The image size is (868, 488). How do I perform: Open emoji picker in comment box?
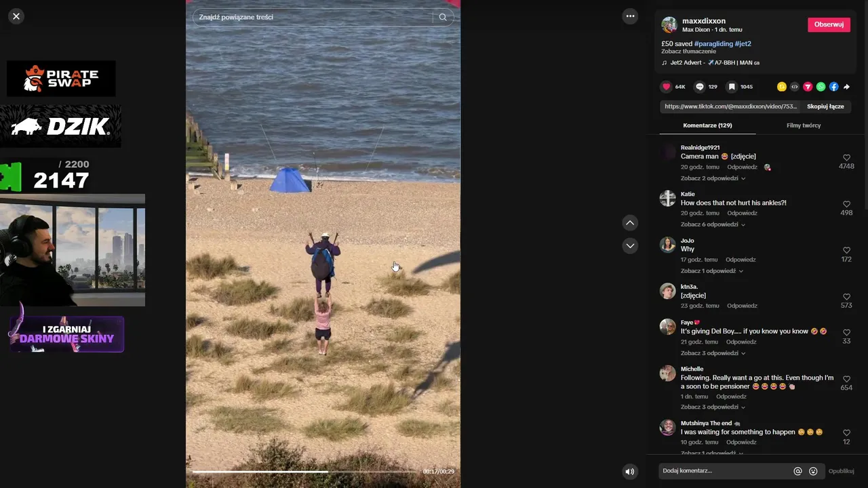point(813,471)
